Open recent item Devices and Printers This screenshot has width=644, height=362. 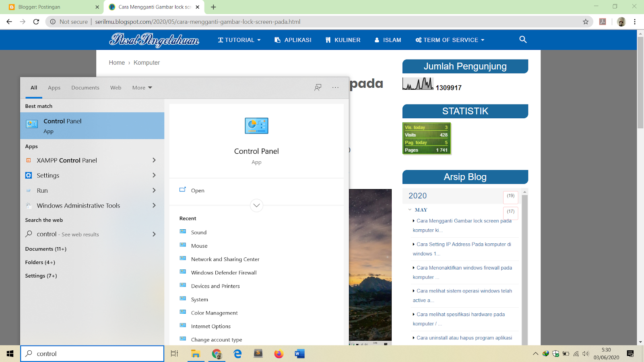pyautogui.click(x=215, y=286)
